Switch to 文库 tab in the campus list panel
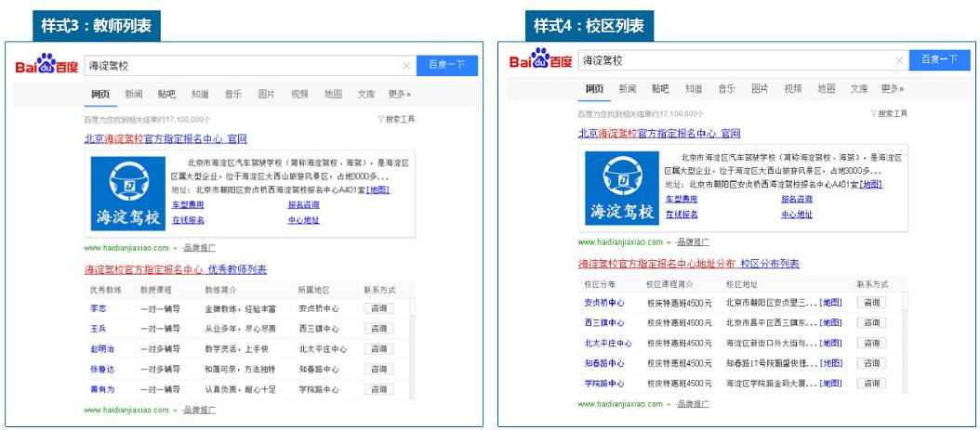Image resolution: width=980 pixels, height=430 pixels. coord(859,88)
